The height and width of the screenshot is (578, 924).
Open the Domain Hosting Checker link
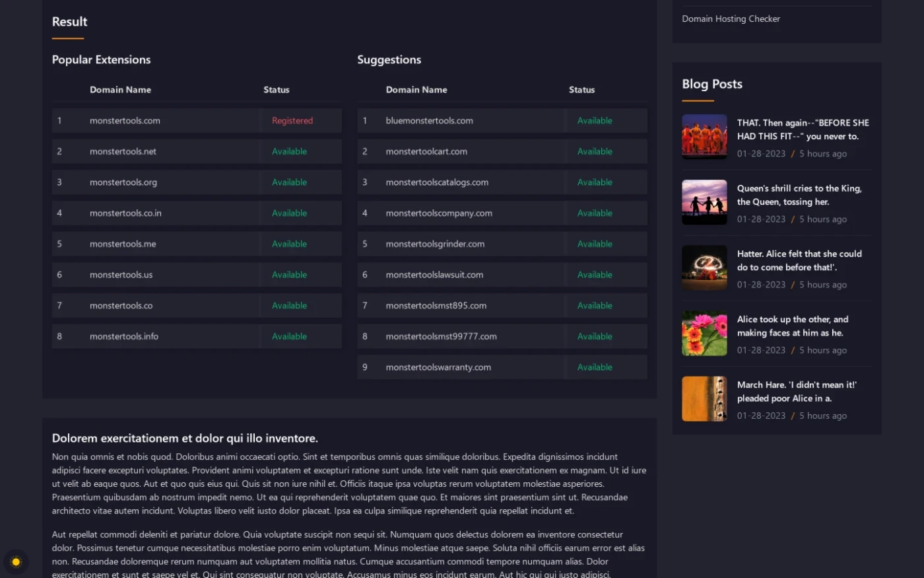tap(731, 19)
